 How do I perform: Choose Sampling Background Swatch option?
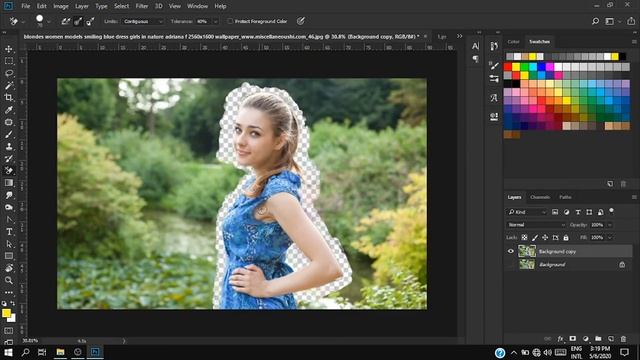pos(90,21)
